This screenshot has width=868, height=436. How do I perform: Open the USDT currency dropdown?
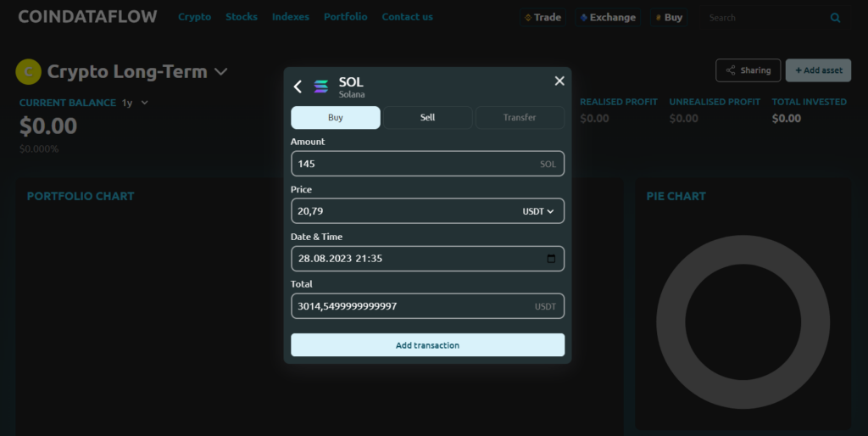[x=538, y=211]
